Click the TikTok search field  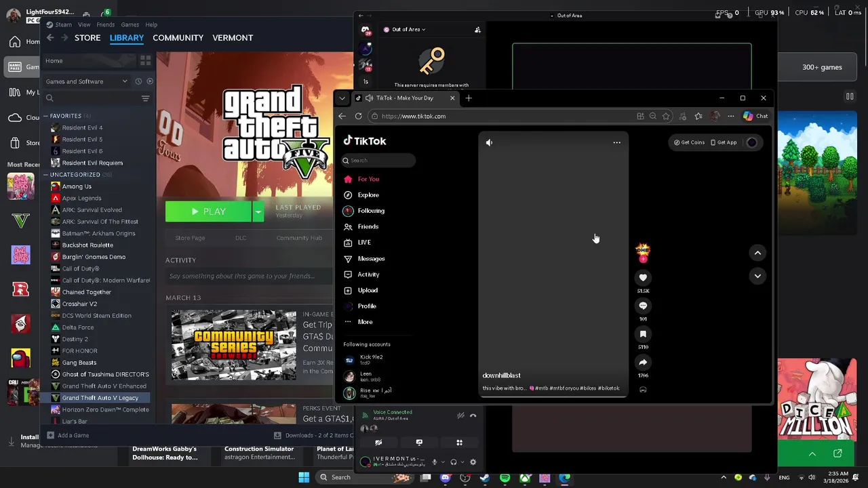click(378, 161)
